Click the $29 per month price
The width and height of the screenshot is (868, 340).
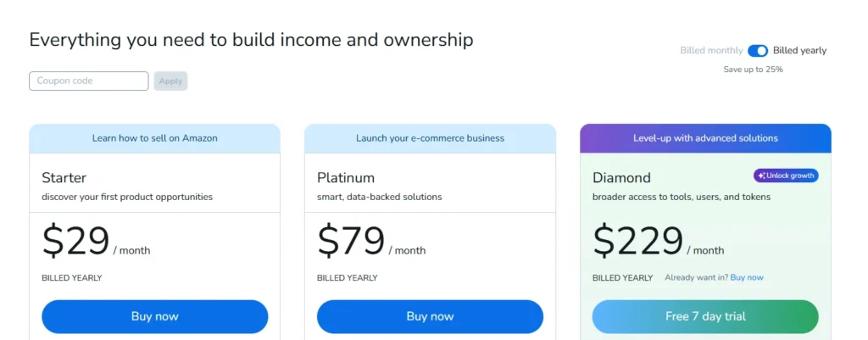pos(76,242)
